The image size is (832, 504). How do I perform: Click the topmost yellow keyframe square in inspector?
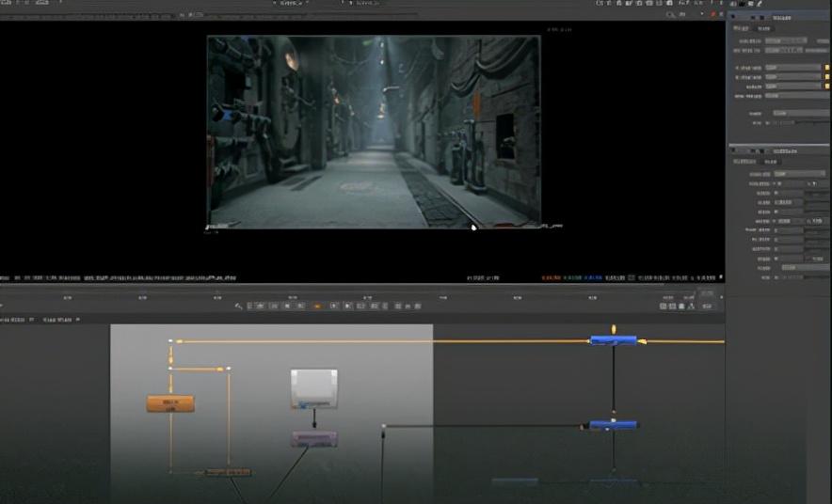(826, 68)
